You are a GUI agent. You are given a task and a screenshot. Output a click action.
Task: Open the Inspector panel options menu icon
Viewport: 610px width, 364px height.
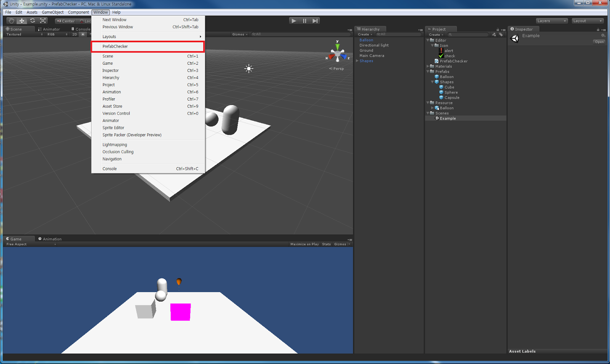[604, 30]
